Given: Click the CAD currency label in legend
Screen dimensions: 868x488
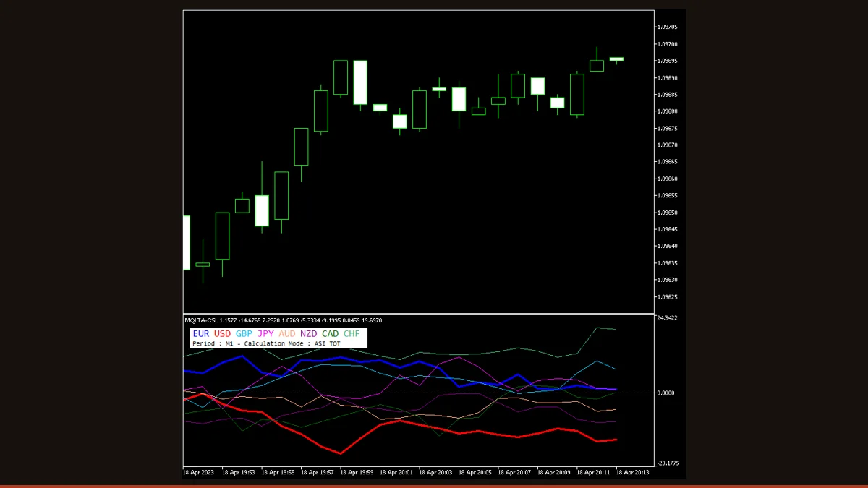Looking at the screenshot, I should click(x=331, y=334).
